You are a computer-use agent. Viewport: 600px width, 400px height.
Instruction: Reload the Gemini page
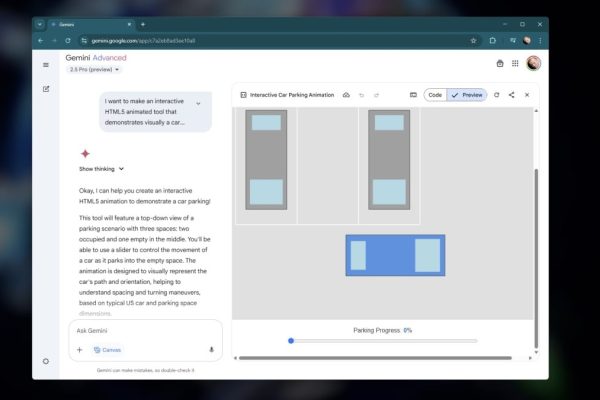68,41
